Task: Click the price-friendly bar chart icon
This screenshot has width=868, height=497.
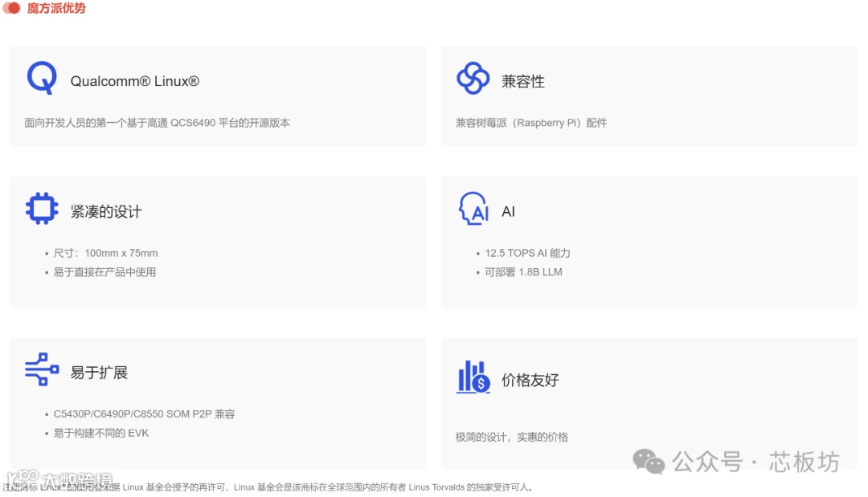Action: [x=473, y=377]
